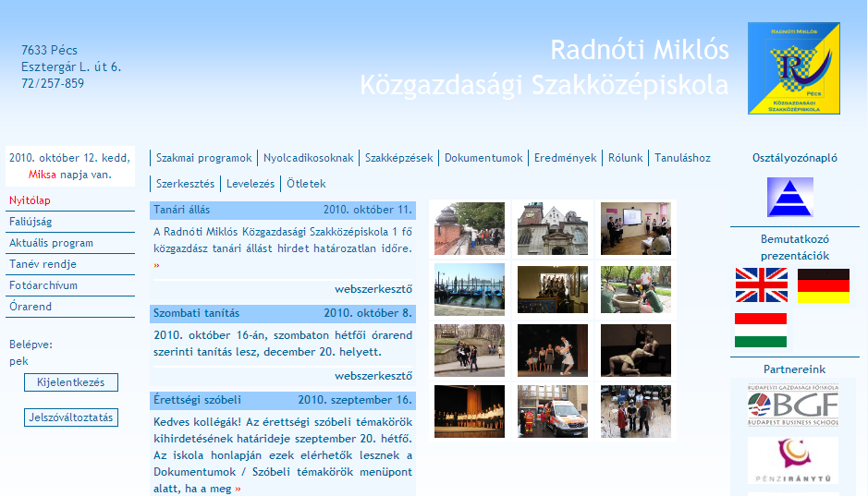Go to Órarend in the sidebar
868x496 pixels.
click(31, 307)
